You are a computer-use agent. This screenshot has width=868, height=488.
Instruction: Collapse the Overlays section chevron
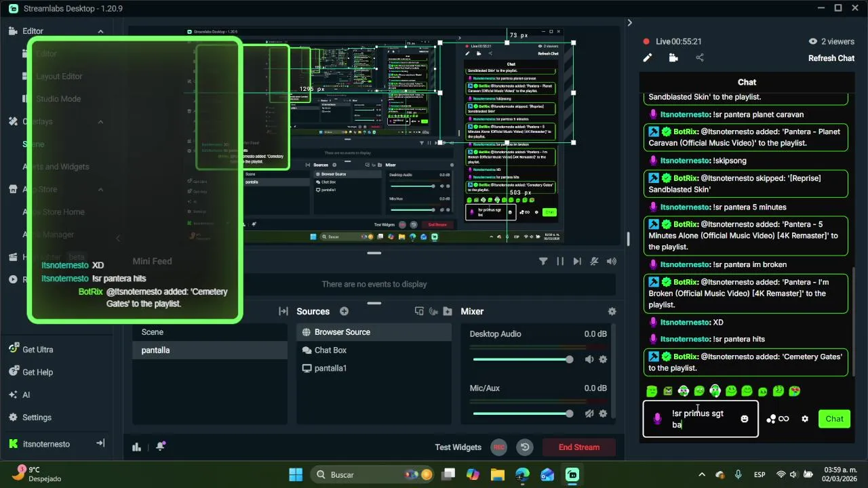[101, 122]
